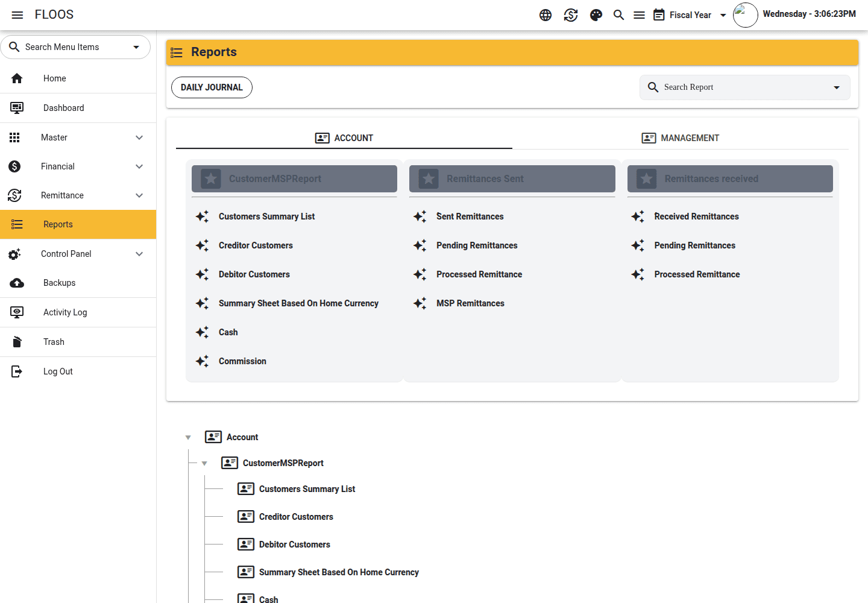Go to Home in the sidebar

click(78, 78)
